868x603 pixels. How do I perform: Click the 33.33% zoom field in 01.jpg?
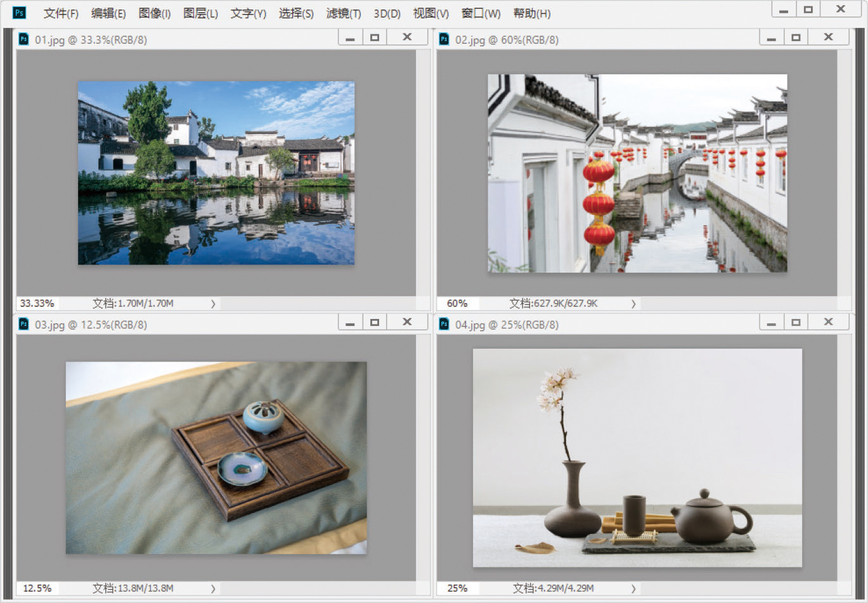[x=39, y=303]
